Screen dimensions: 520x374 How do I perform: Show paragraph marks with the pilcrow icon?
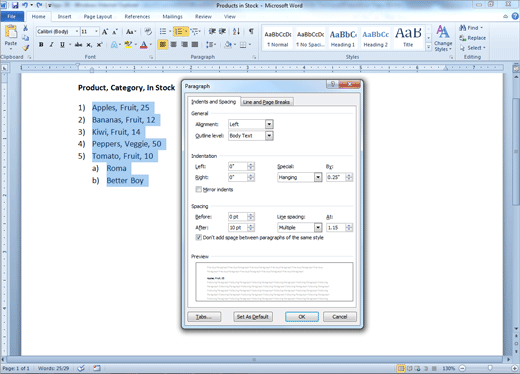coord(251,31)
